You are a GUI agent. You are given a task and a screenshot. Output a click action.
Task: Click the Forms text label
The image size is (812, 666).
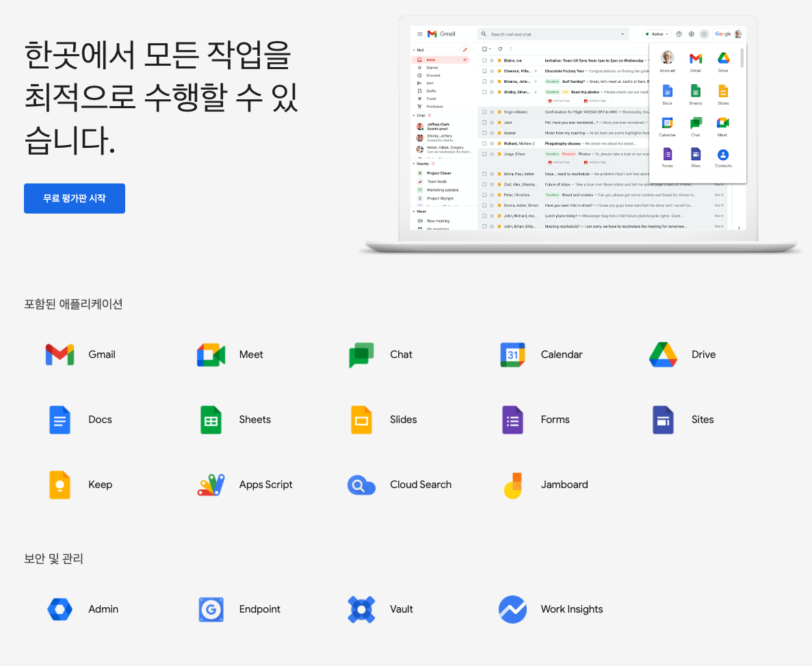555,420
